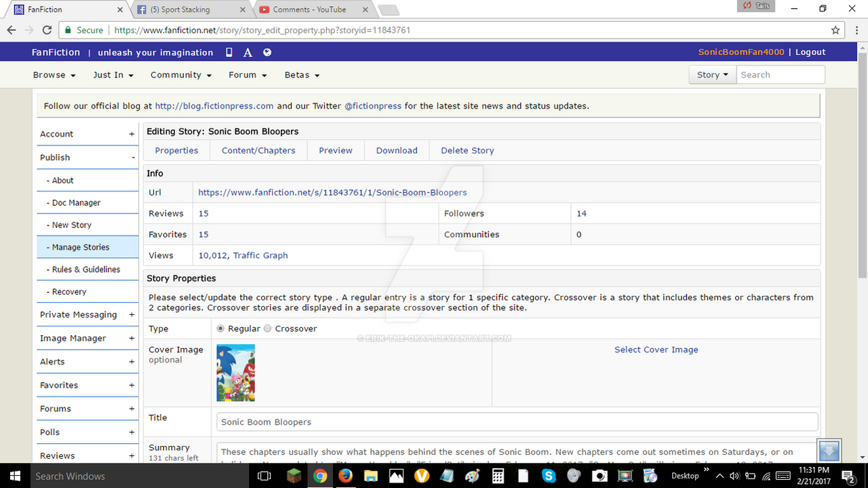This screenshot has width=868, height=488.
Task: Launch Skype from the taskbar
Action: pos(549,476)
